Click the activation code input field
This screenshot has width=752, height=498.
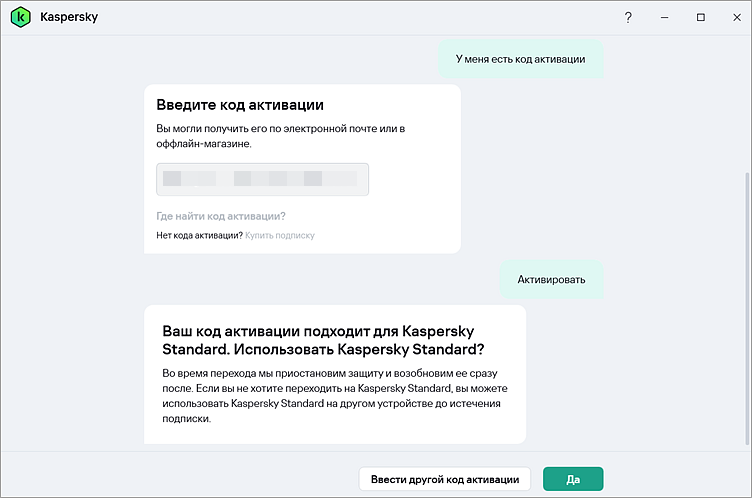click(262, 179)
